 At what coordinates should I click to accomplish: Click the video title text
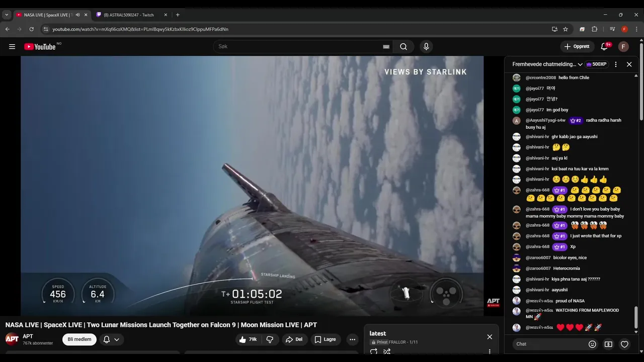click(161, 325)
